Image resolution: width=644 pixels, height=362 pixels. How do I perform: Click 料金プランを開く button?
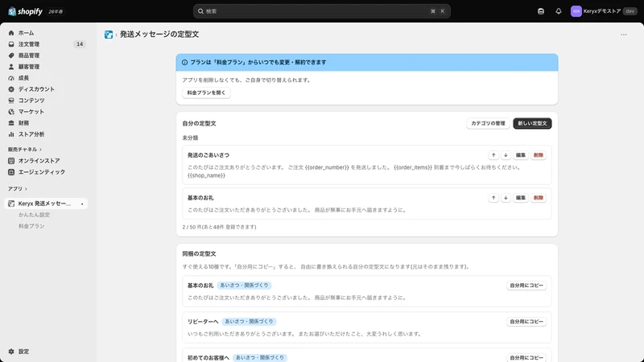click(x=206, y=93)
